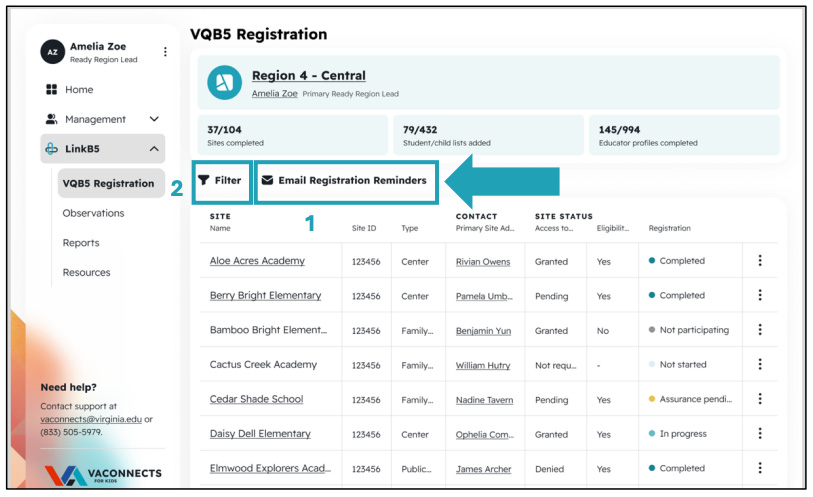This screenshot has height=497, width=813.
Task: Select Observations in the sidebar
Action: point(93,213)
